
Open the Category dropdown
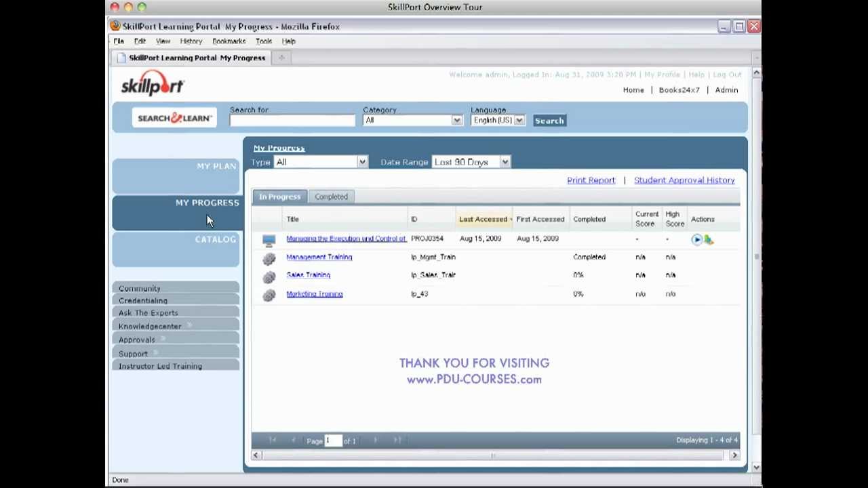(412, 120)
